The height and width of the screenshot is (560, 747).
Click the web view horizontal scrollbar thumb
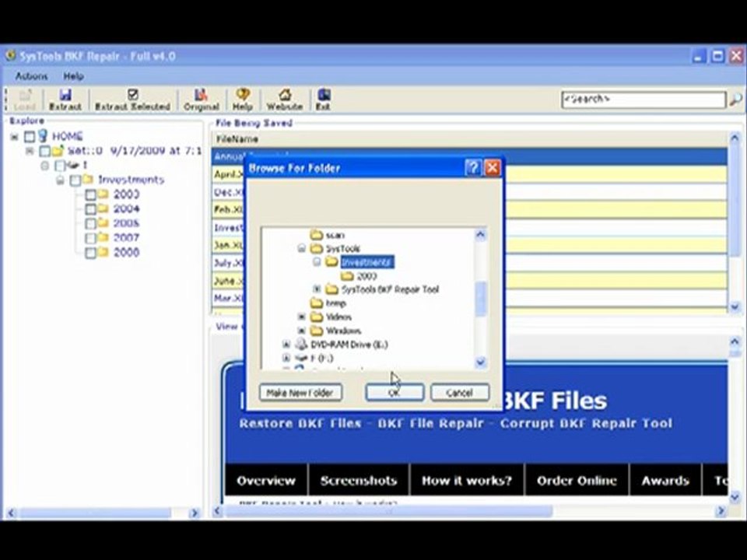click(388, 512)
